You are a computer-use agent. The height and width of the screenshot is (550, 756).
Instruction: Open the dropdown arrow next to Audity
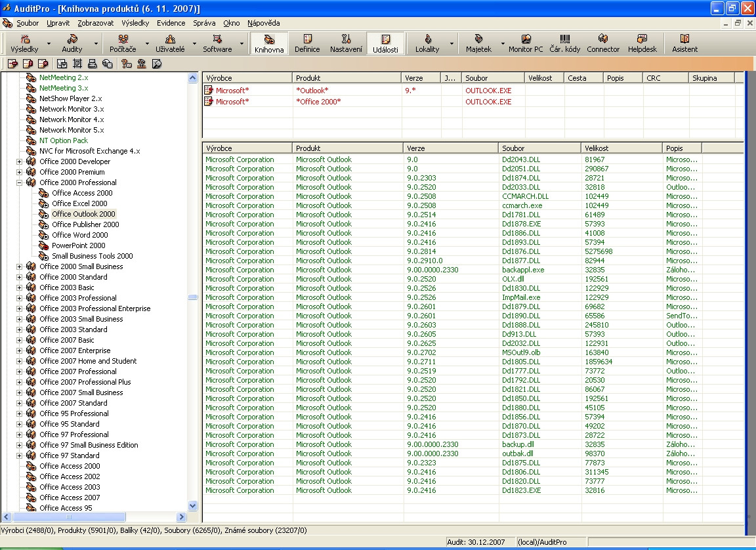point(96,43)
